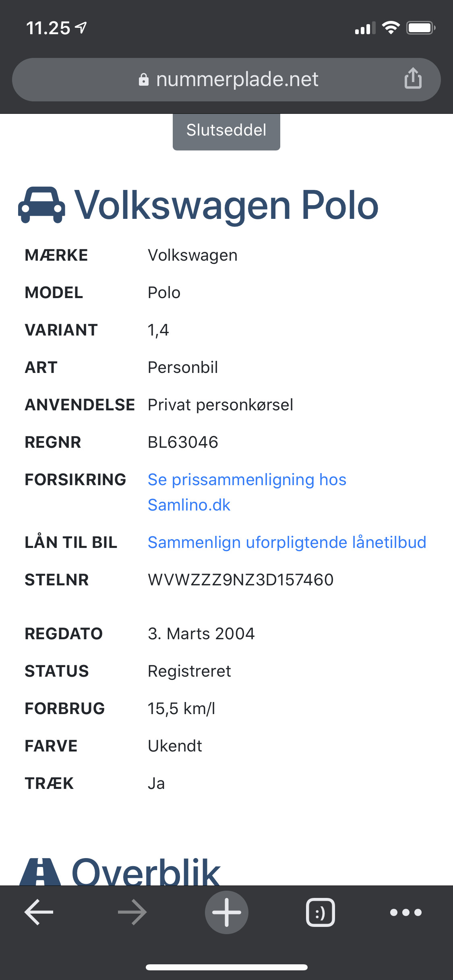The image size is (453, 980).
Task: Tap the home indicator bar at the bottom
Action: coord(226,967)
